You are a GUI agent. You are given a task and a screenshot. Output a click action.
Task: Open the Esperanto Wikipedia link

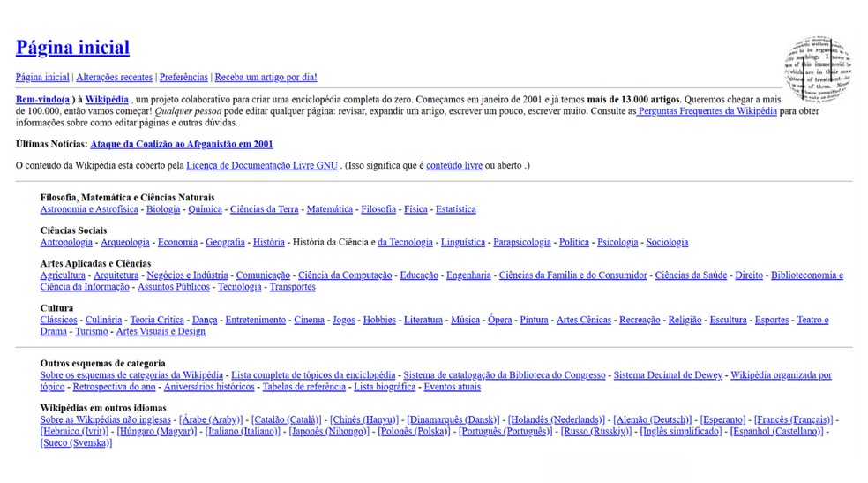723,419
